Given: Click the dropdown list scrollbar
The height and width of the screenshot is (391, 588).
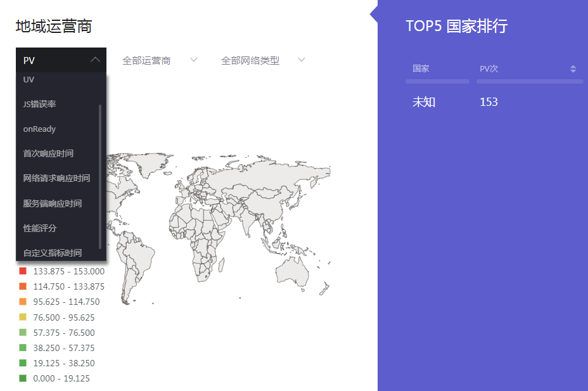Looking at the screenshot, I should pyautogui.click(x=100, y=176).
